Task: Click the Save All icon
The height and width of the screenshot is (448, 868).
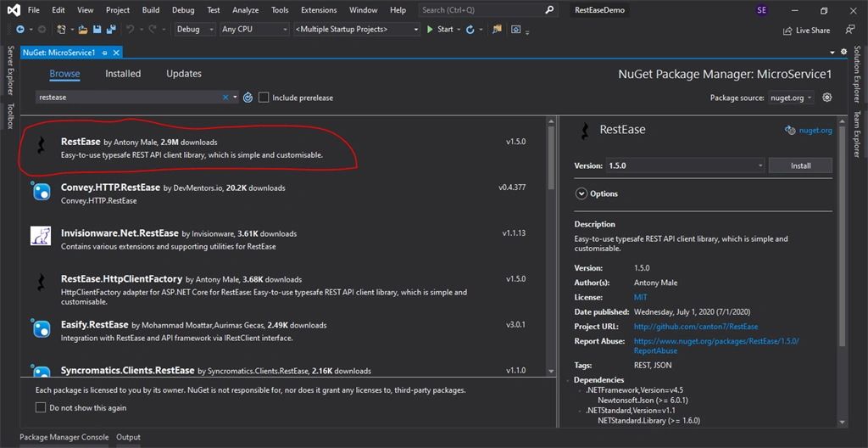Action: click(x=111, y=30)
